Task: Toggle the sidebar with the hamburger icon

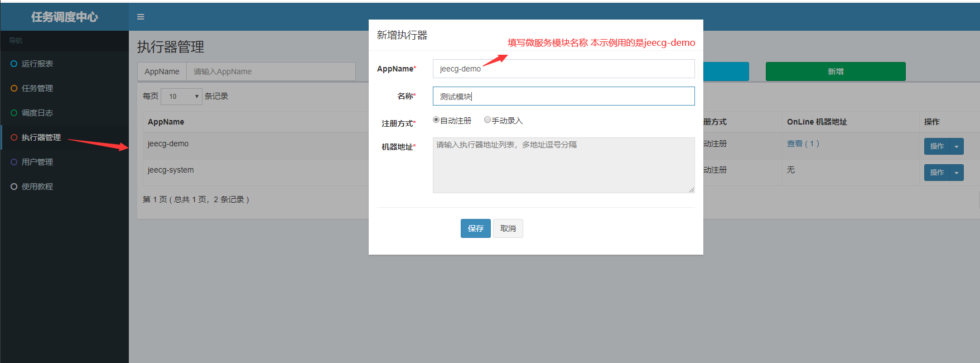Action: click(x=141, y=17)
